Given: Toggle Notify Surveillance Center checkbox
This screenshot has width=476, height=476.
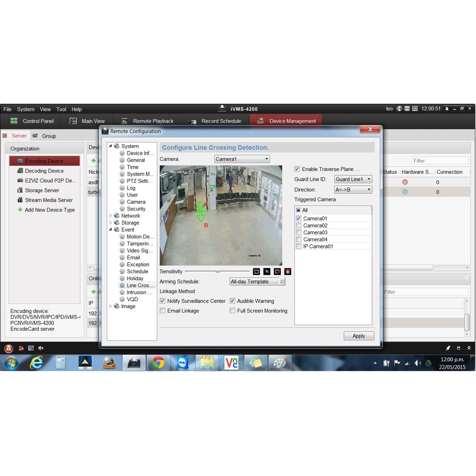Looking at the screenshot, I should click(162, 301).
